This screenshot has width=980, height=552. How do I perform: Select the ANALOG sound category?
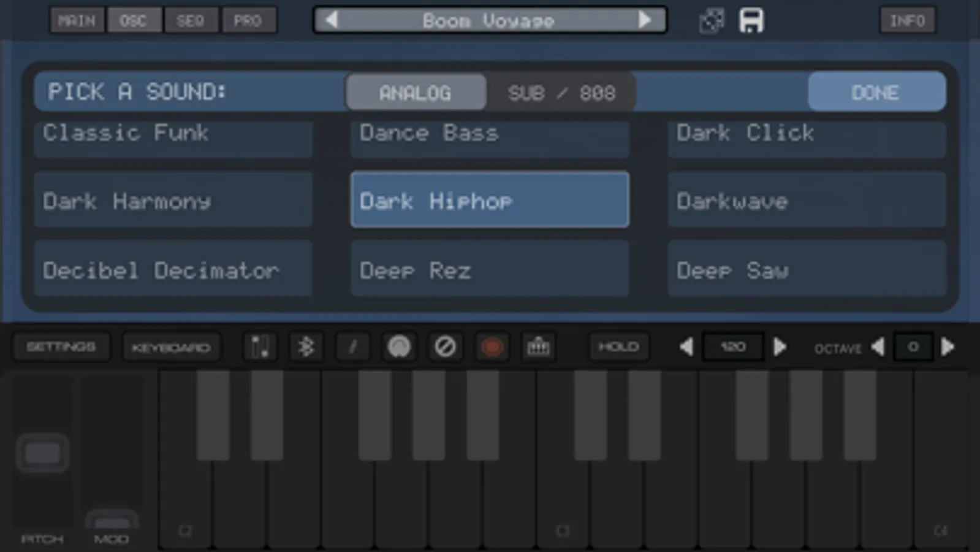coord(416,93)
